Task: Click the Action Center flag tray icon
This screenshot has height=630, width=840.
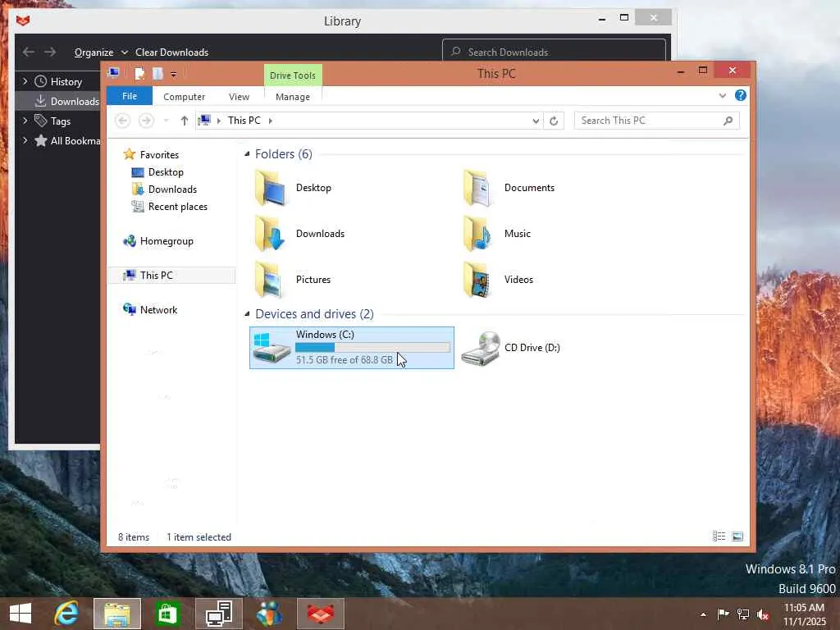Action: click(x=724, y=614)
